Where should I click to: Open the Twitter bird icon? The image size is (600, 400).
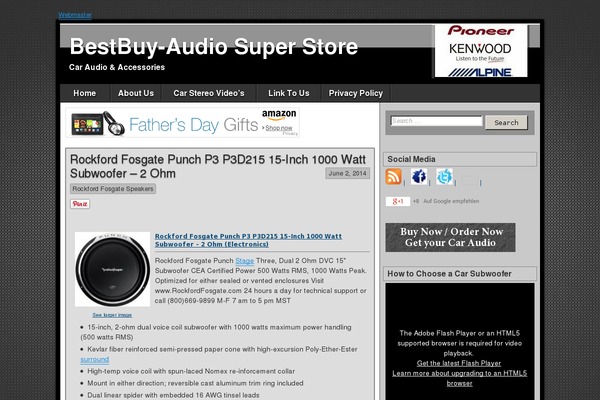pos(444,176)
